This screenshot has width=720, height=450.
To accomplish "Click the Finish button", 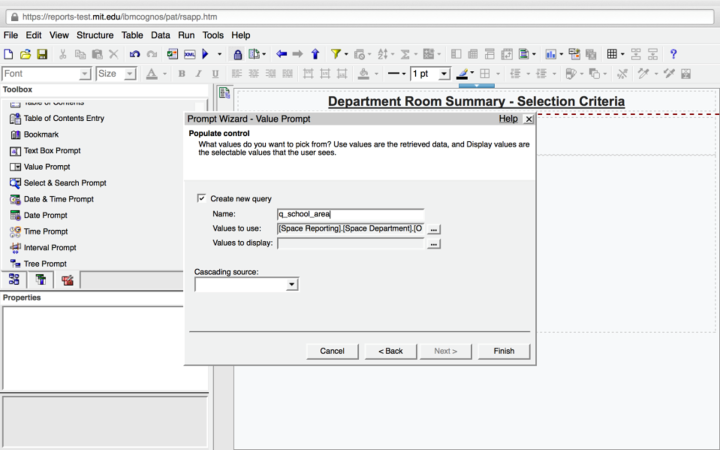I will pyautogui.click(x=503, y=351).
